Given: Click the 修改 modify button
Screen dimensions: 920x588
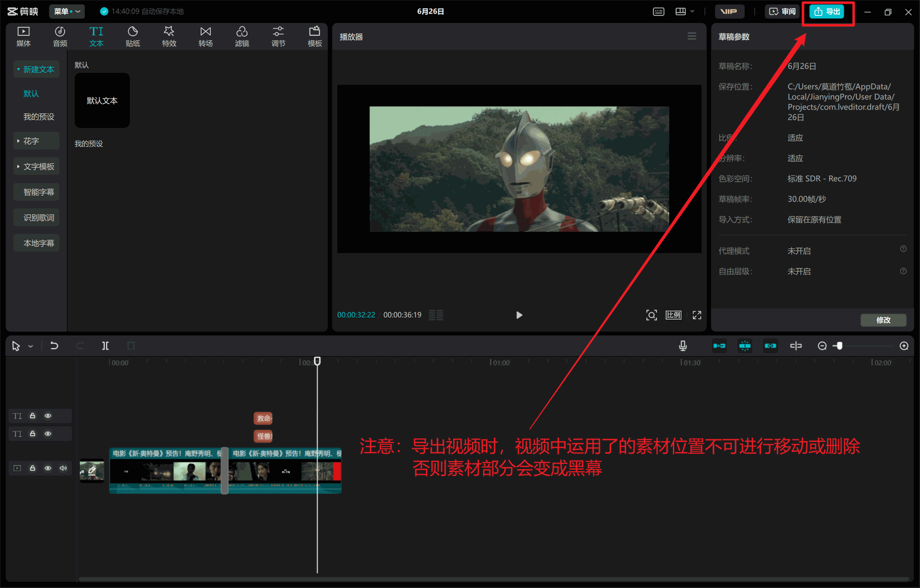Looking at the screenshot, I should 883,320.
